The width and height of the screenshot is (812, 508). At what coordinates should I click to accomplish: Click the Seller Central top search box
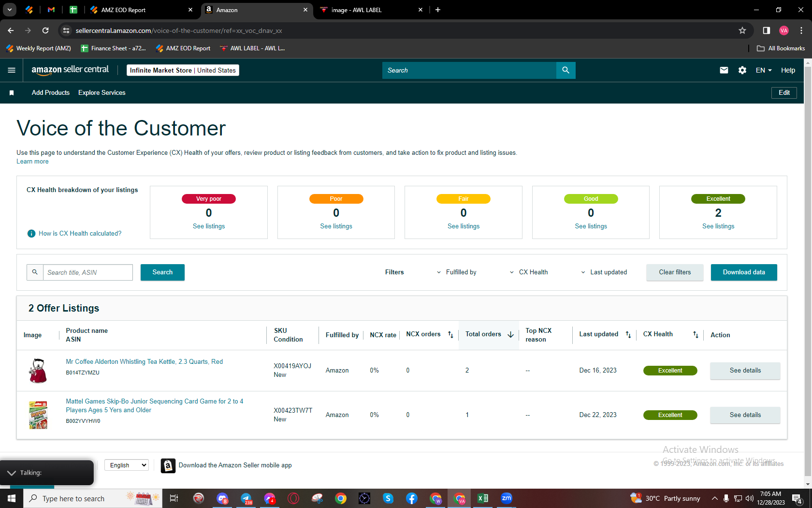pyautogui.click(x=469, y=70)
